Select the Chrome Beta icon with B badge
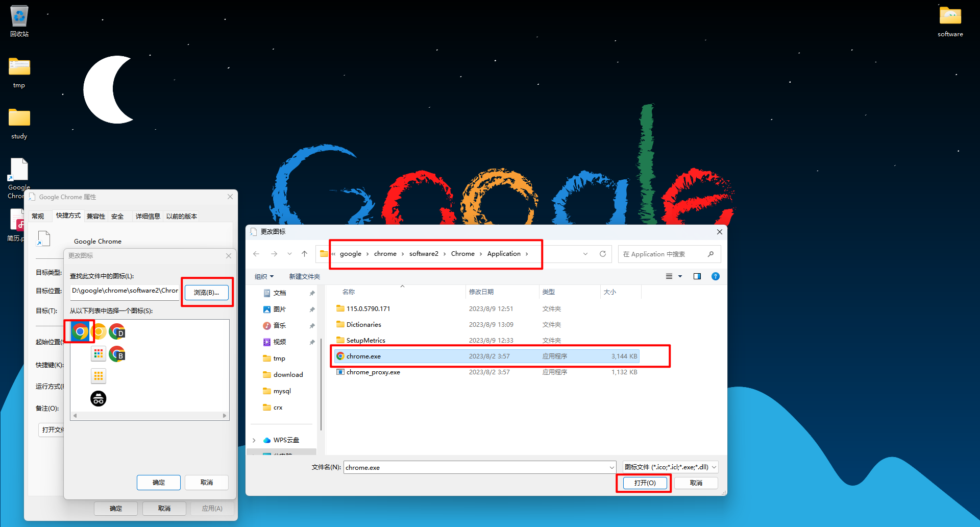The image size is (980, 527). [117, 354]
